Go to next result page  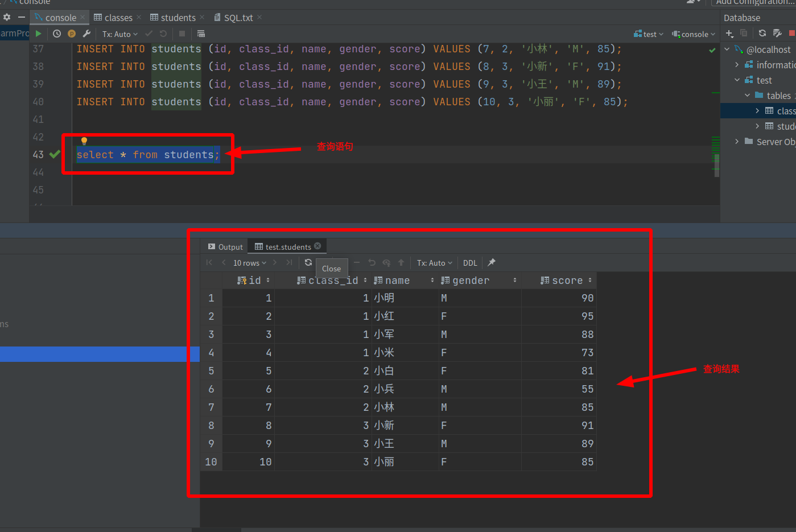pos(275,262)
